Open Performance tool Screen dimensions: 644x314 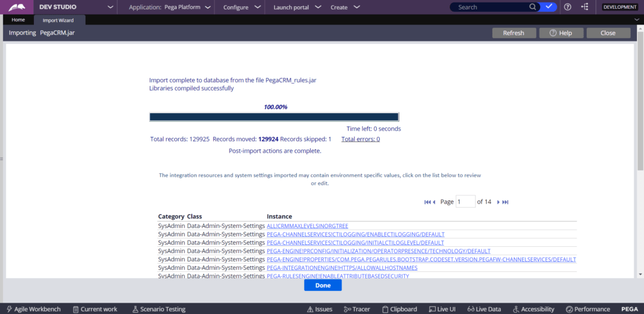[588, 309]
